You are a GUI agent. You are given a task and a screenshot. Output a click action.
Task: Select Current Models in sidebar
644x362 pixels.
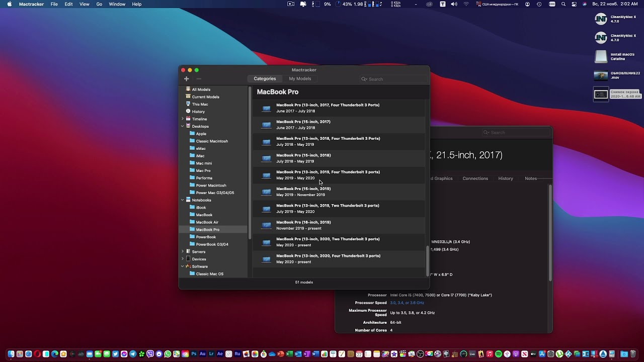pyautogui.click(x=214, y=97)
